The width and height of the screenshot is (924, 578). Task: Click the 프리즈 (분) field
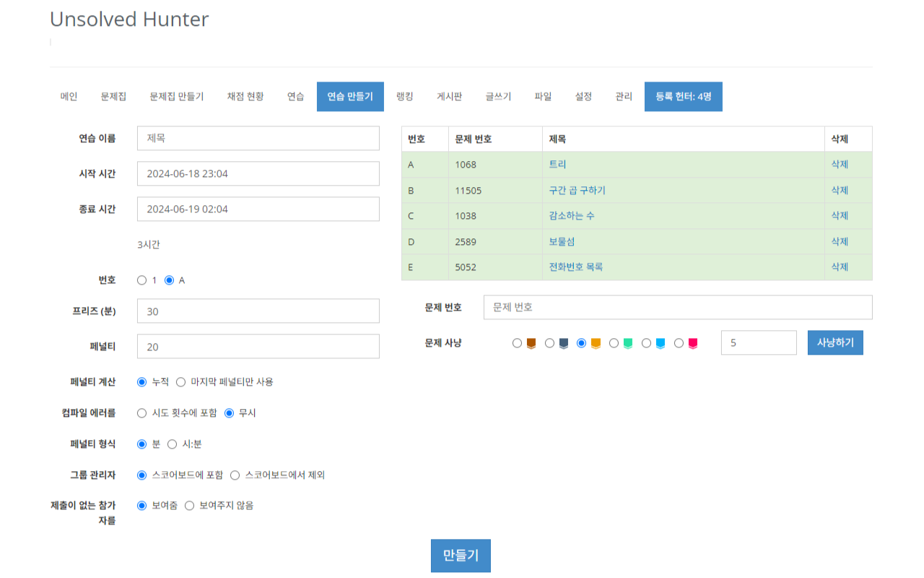pos(258,311)
